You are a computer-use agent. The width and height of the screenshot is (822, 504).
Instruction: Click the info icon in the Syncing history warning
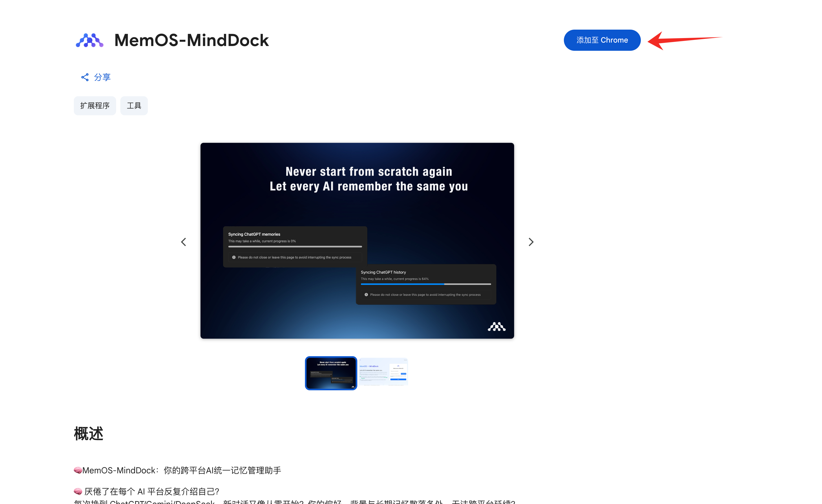point(366,295)
